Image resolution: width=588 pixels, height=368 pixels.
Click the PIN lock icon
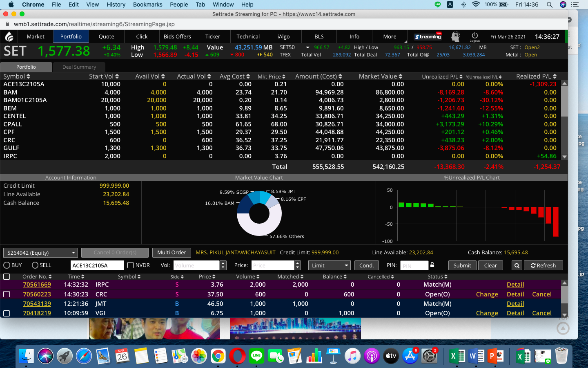(x=432, y=265)
